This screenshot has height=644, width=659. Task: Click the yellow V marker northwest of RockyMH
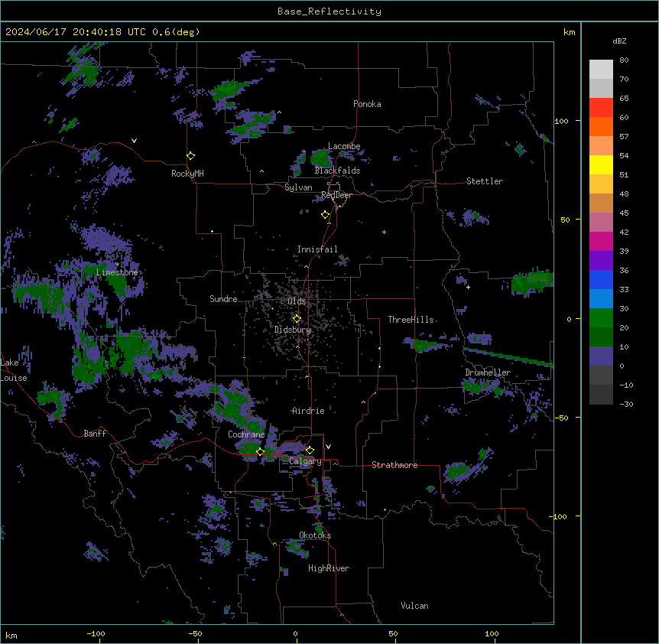click(x=134, y=141)
